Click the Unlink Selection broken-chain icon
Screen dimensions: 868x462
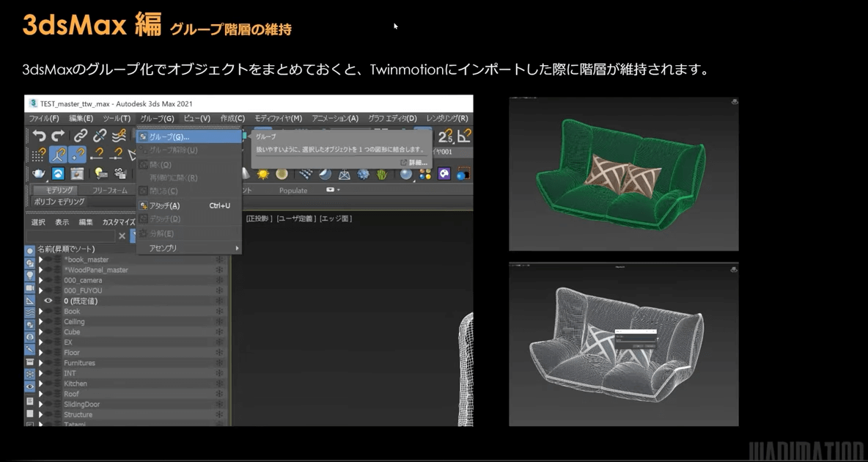point(100,135)
